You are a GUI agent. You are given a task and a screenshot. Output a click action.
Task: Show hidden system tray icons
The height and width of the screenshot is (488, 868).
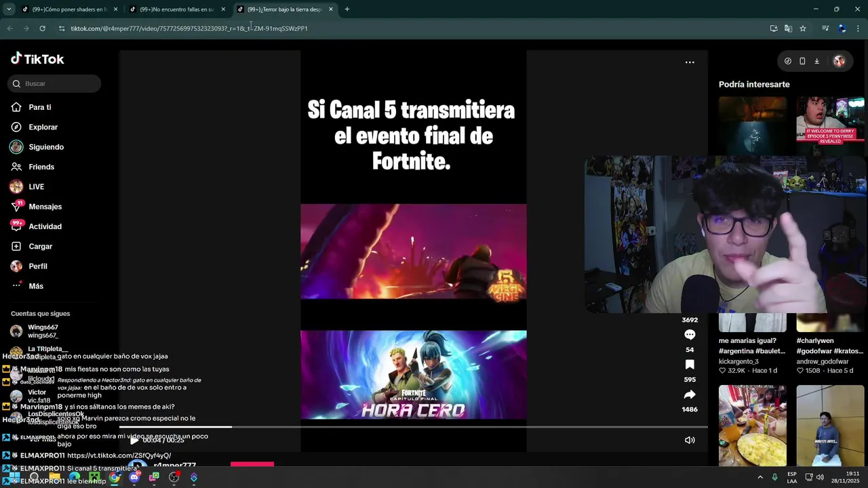click(x=760, y=478)
